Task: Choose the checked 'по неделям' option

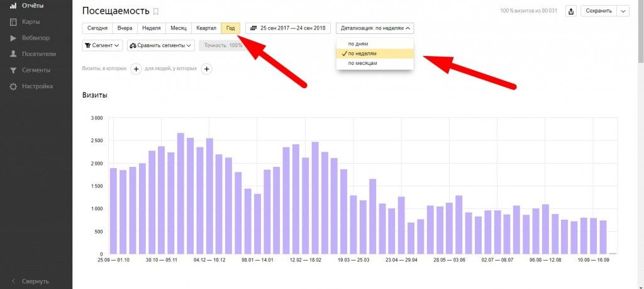Action: pos(362,54)
